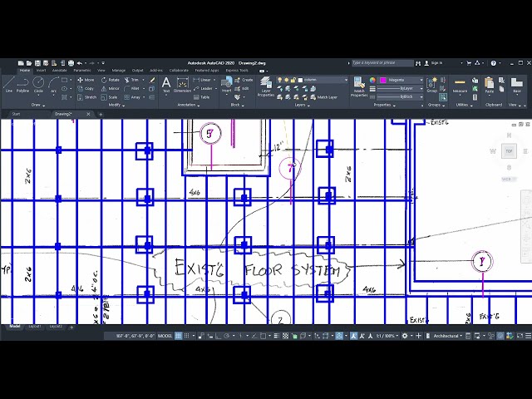Open the View ribbon tab

tap(101, 71)
